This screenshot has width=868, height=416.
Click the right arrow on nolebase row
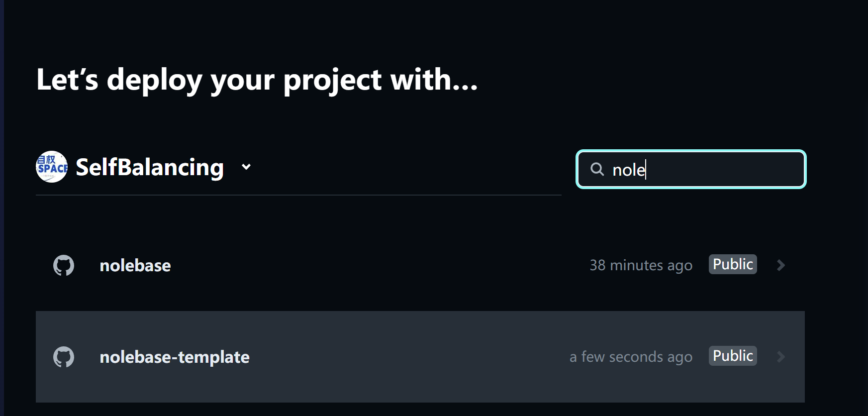tap(781, 265)
